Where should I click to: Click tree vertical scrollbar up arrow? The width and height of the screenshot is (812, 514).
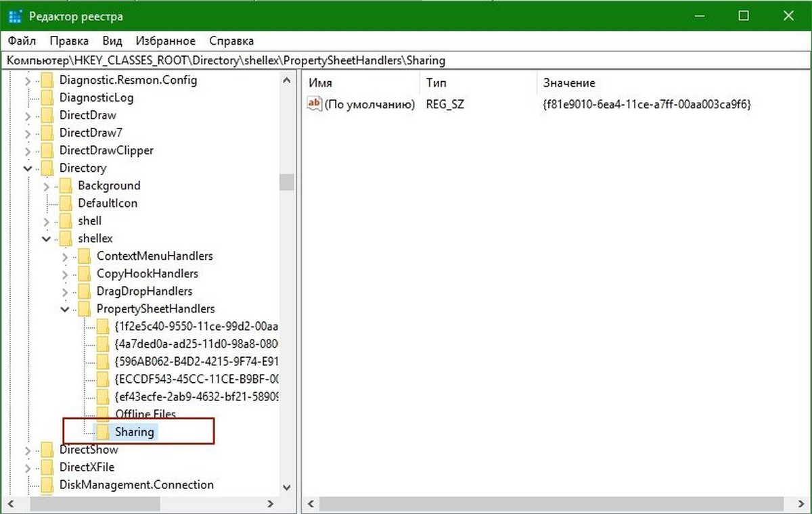point(287,80)
